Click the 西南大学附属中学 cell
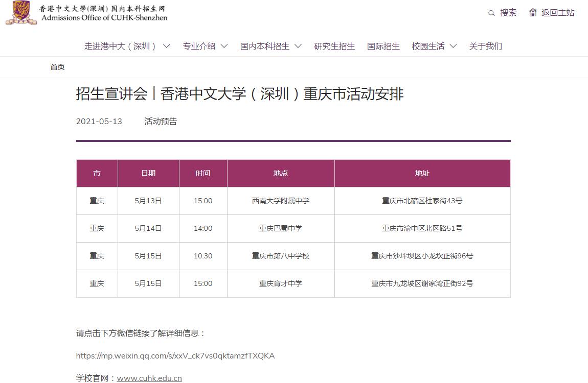 [x=281, y=201]
